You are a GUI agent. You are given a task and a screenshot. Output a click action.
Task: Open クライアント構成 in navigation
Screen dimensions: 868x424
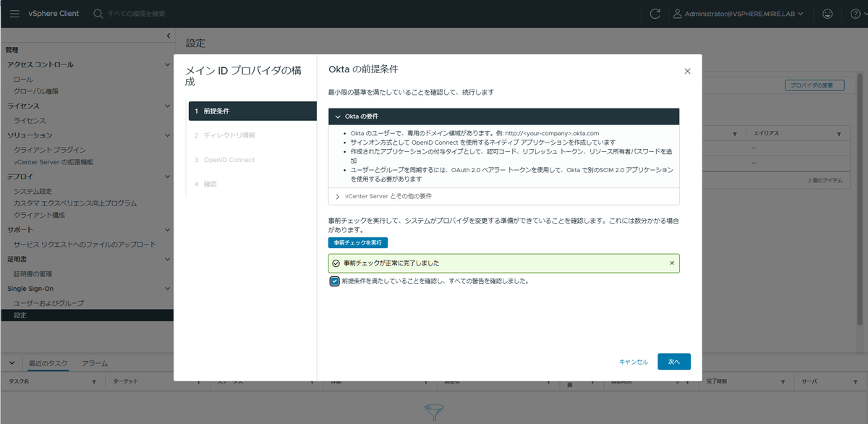click(39, 216)
